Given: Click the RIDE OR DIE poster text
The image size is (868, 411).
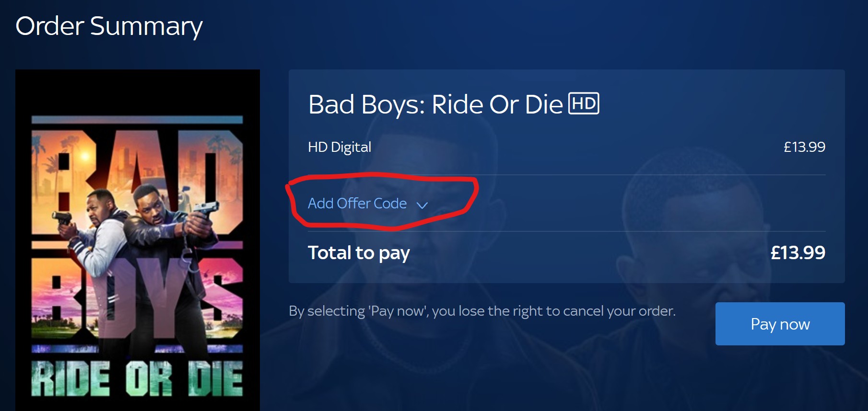Looking at the screenshot, I should [x=137, y=378].
